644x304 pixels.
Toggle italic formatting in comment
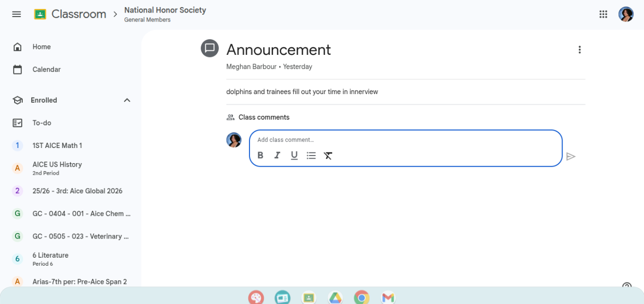[277, 156]
